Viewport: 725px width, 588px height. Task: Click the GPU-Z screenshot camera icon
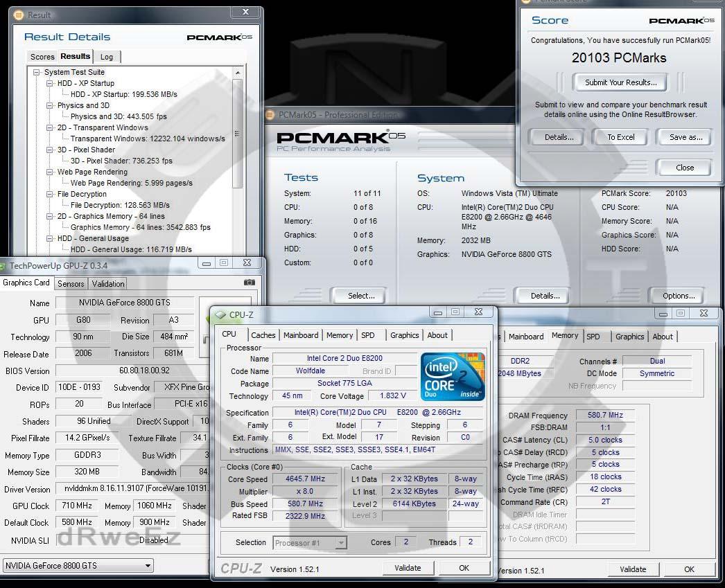(250, 282)
